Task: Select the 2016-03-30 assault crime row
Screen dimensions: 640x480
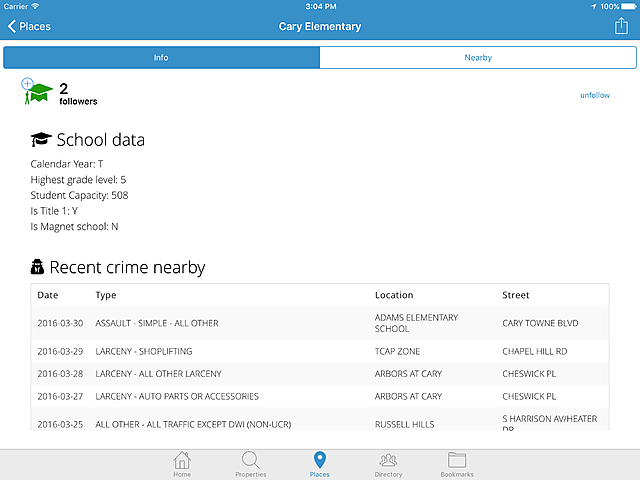Action: (x=320, y=323)
